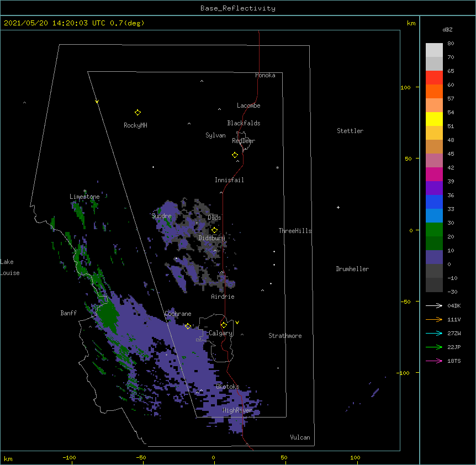Select the yellow diamond marker below RedDeer
Viewport: 476px width, 465px height.
pos(235,155)
